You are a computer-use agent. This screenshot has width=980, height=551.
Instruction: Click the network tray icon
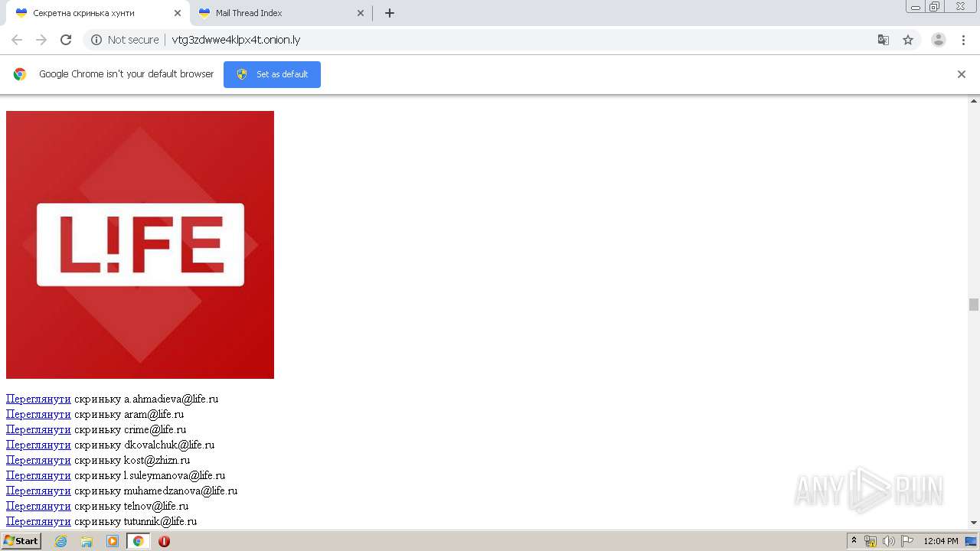click(871, 541)
